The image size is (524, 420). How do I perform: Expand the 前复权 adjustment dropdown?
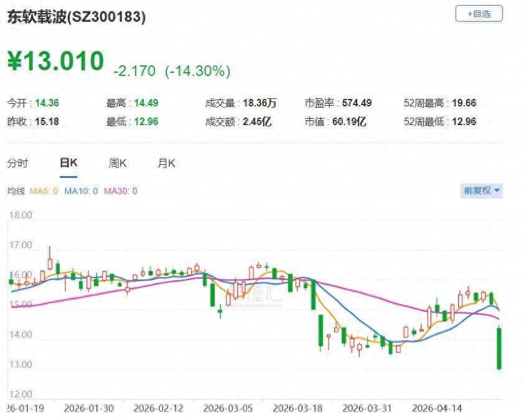(x=482, y=190)
